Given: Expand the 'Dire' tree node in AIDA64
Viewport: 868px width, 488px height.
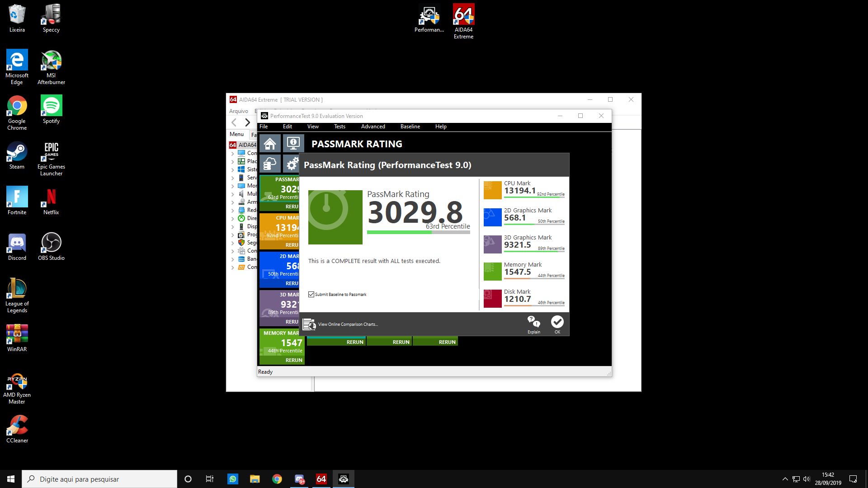Looking at the screenshot, I should tap(232, 218).
